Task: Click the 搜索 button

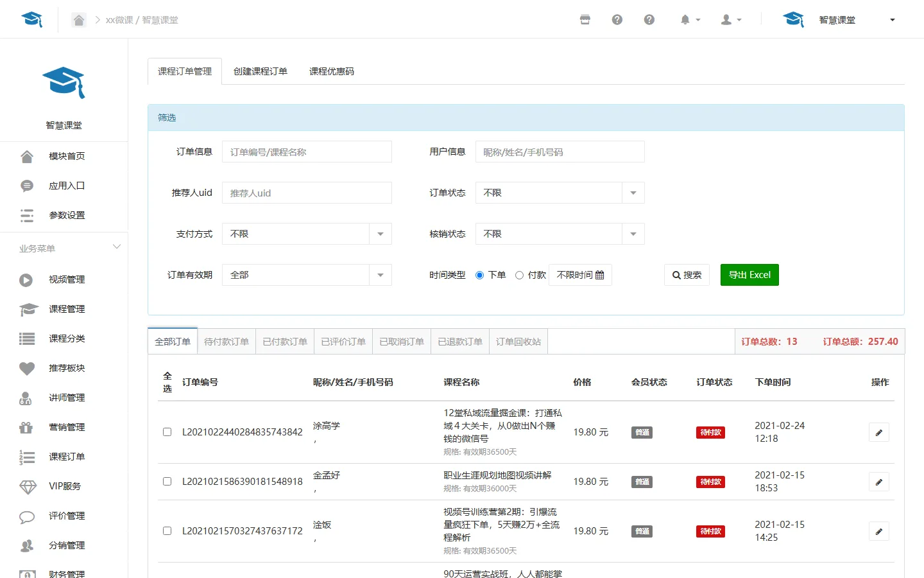Action: point(687,275)
